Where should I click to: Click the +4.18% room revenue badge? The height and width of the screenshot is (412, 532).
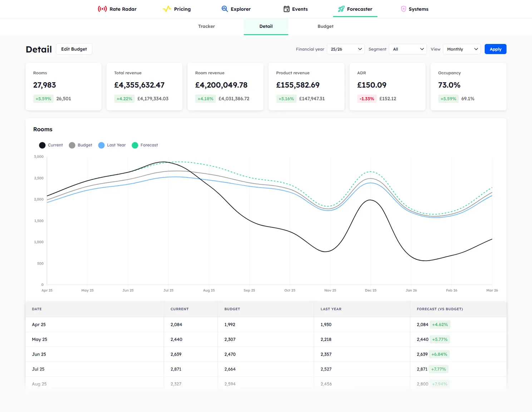point(206,99)
